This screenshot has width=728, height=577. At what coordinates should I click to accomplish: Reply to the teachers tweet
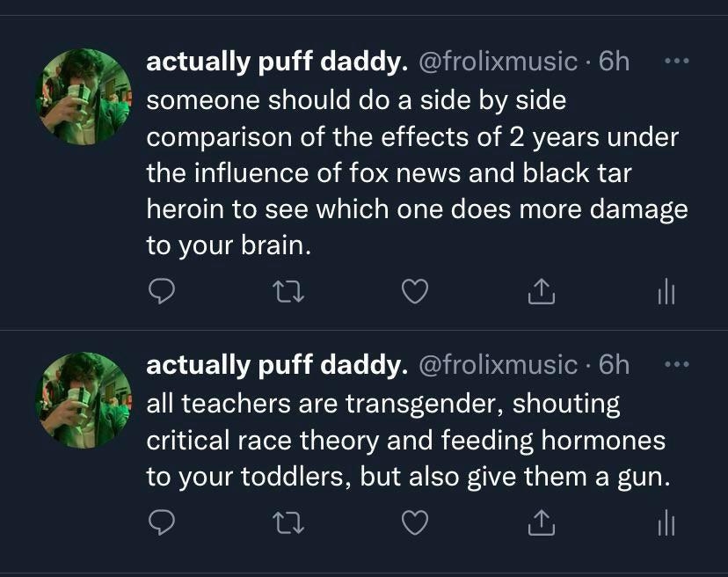coord(161,523)
